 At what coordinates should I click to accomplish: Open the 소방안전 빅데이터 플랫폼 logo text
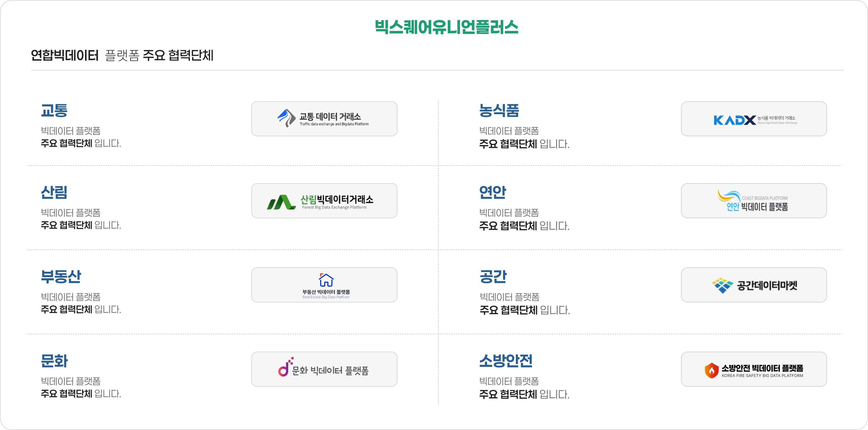pos(762,368)
